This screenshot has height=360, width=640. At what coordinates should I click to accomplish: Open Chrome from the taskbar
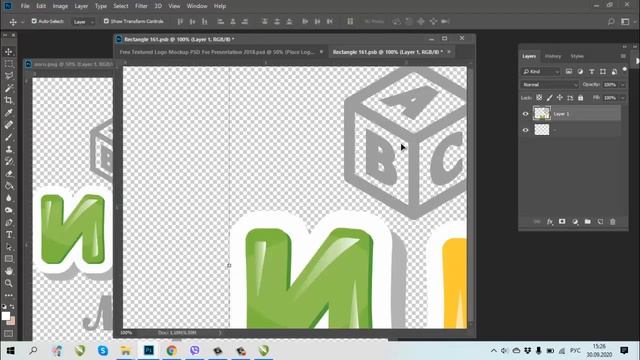point(171,350)
